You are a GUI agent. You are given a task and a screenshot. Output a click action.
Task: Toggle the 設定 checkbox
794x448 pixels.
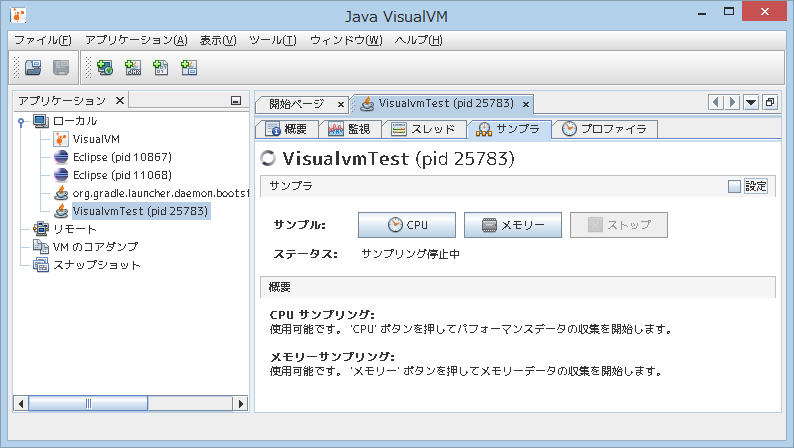(734, 186)
